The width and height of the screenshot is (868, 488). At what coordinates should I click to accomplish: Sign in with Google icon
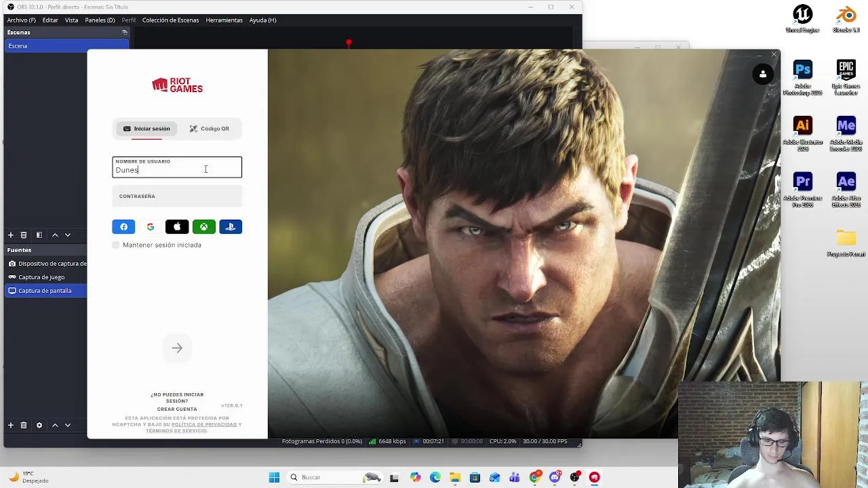coord(151,227)
